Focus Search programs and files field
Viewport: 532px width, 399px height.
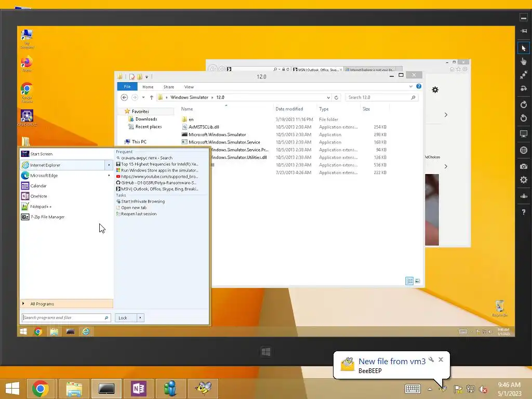pyautogui.click(x=66, y=317)
